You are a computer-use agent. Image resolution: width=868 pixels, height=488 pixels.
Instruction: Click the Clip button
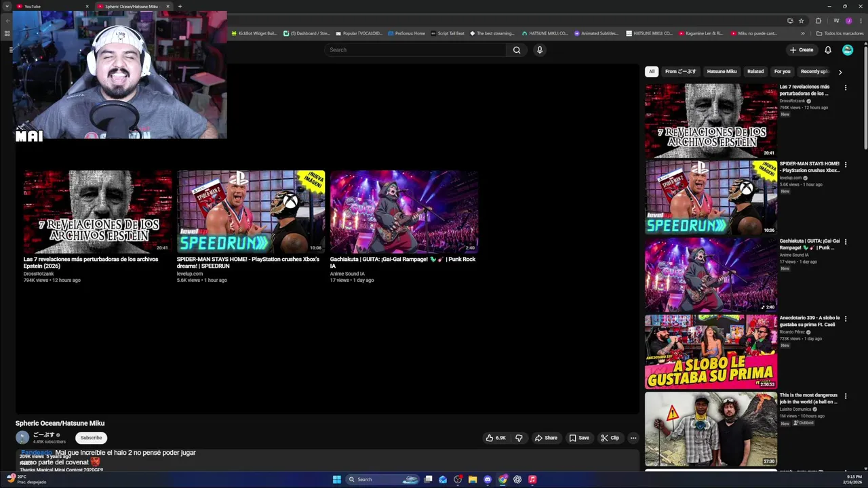610,438
